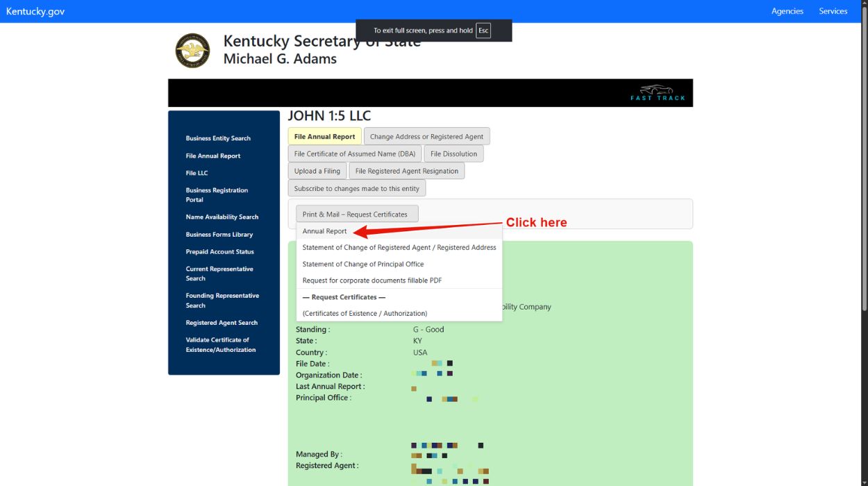Select Annual Report from the dropdown menu

pos(399,231)
